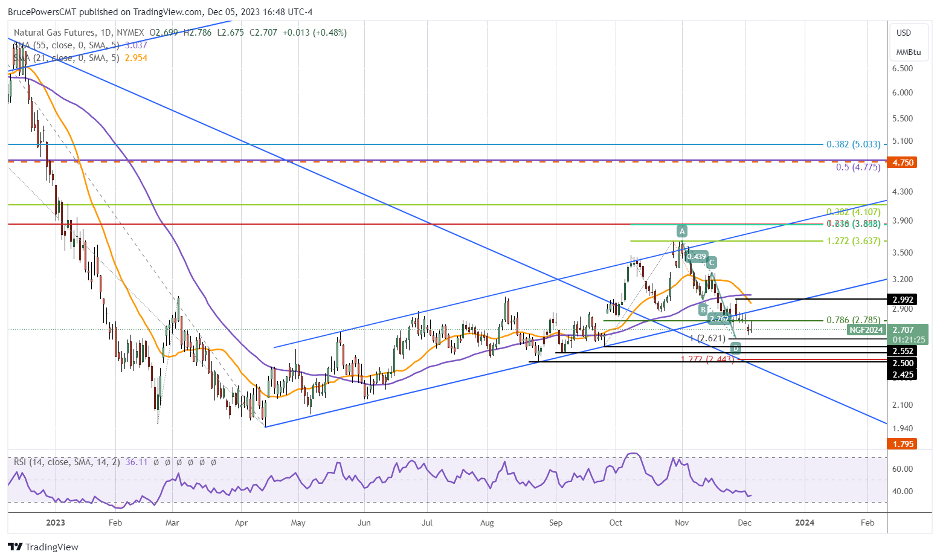Click the TradingView logo at bottom left

(x=43, y=547)
